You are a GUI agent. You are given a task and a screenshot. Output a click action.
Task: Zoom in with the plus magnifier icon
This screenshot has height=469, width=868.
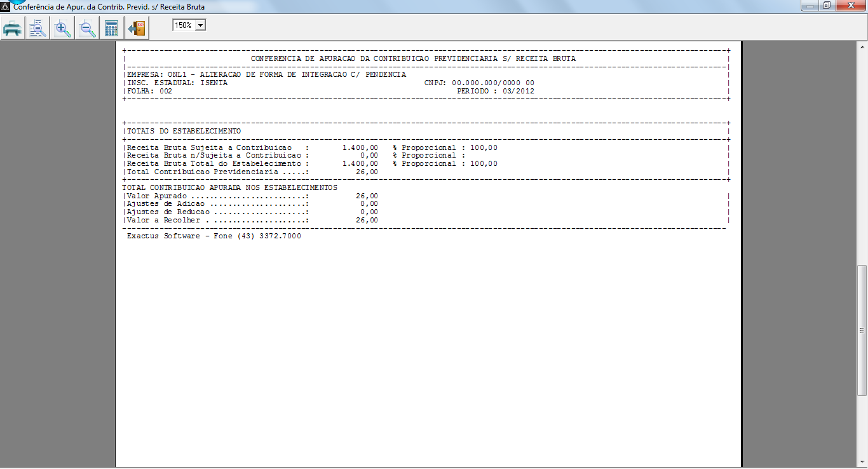pos(62,28)
